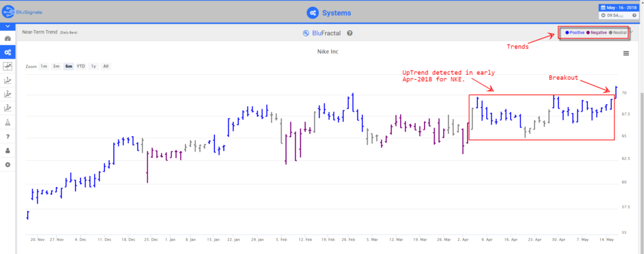Open the user profile sidebar icon
644x254 pixels.
coord(8,150)
